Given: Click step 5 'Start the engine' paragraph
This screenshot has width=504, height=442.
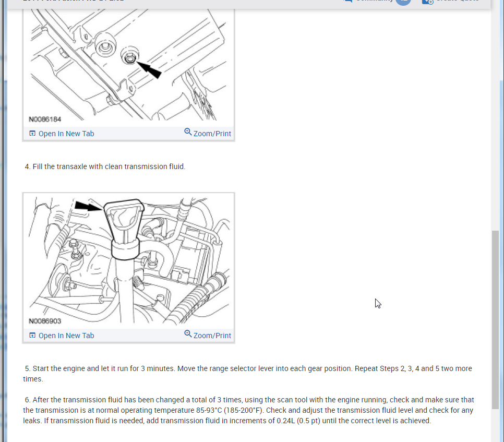Looking at the screenshot, I should coord(247,374).
